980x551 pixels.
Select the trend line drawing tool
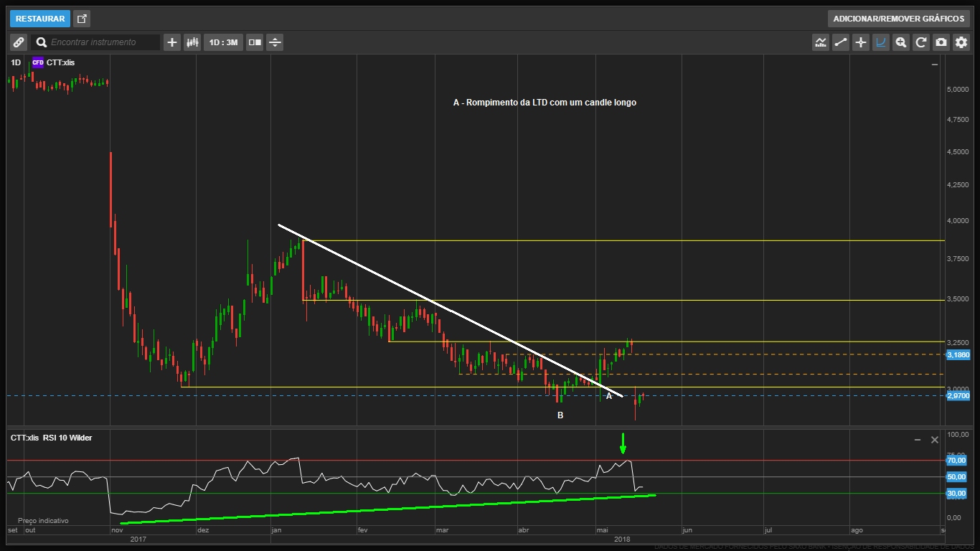pos(841,42)
